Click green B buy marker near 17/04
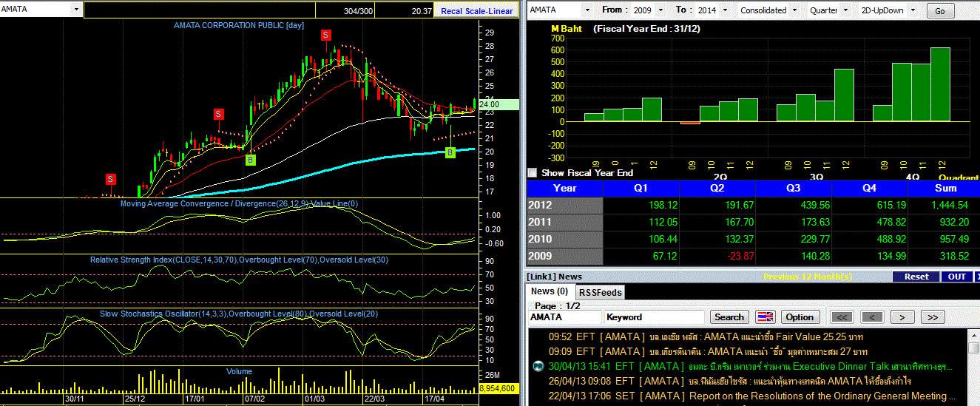The width and height of the screenshot is (980, 406). coord(450,152)
